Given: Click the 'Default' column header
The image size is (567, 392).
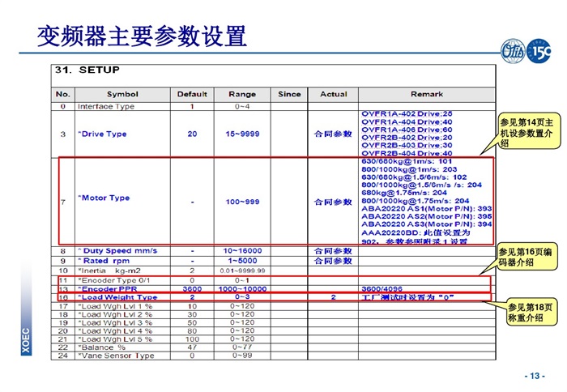Looking at the screenshot, I should tap(192, 95).
